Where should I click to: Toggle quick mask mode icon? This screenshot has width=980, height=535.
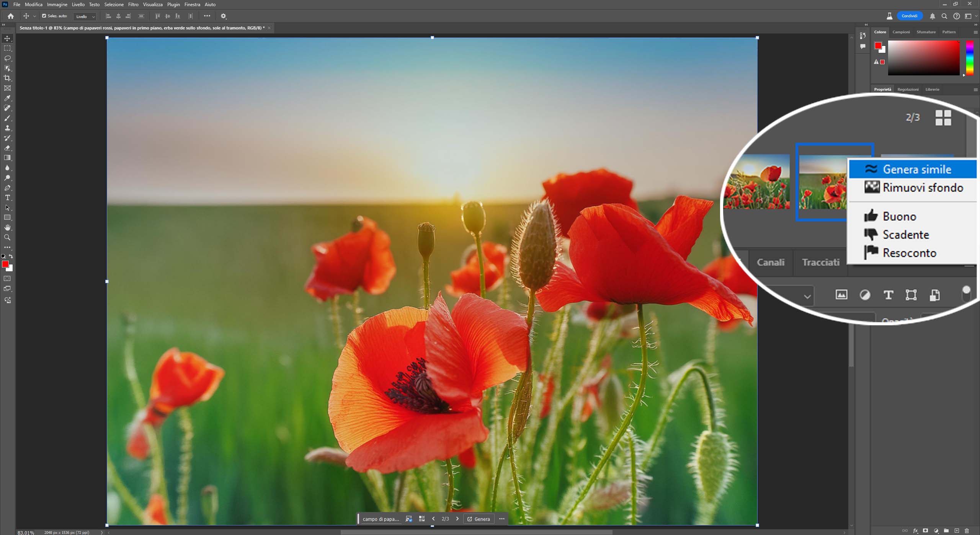[7, 279]
